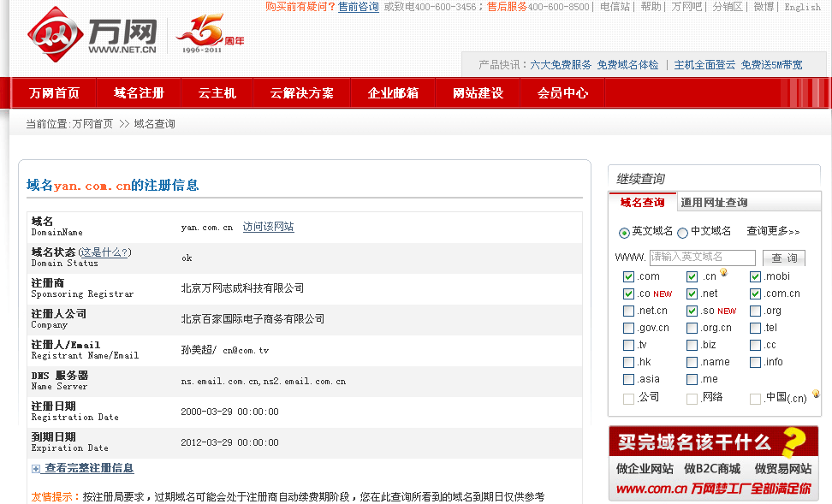832x504 pixels.
Task: Click the lightbulb icon beside .中国(.cn)
Action: [816, 394]
